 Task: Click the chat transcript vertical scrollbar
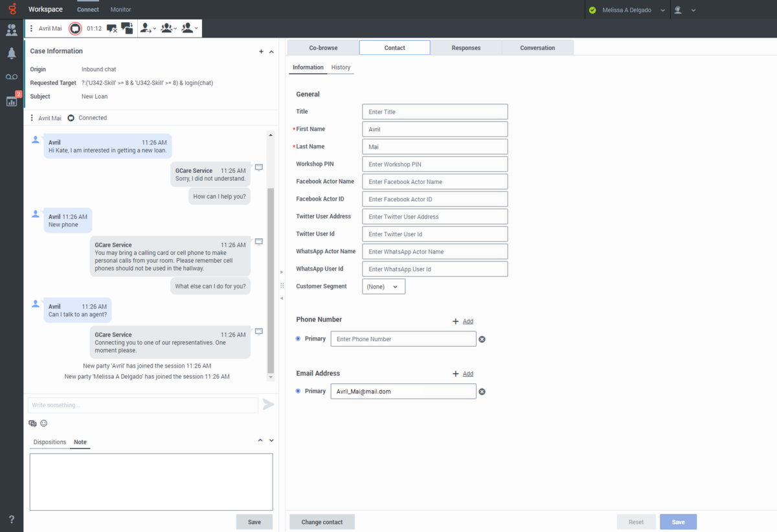271,280
